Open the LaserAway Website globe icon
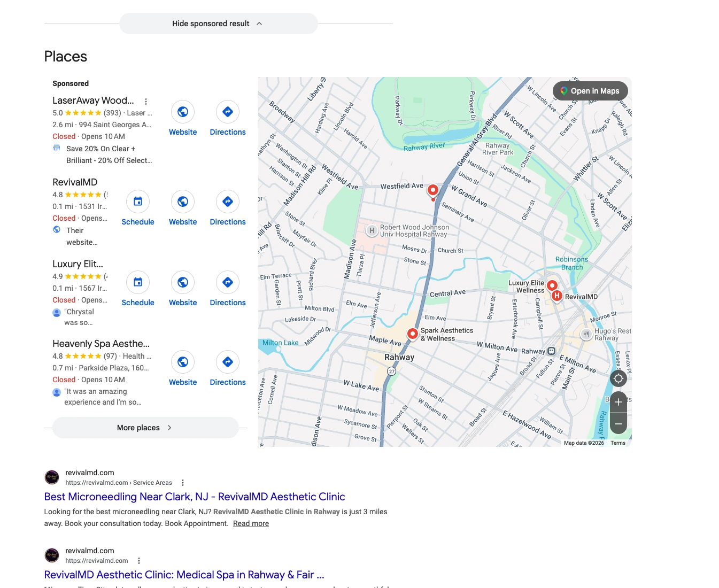 [183, 112]
